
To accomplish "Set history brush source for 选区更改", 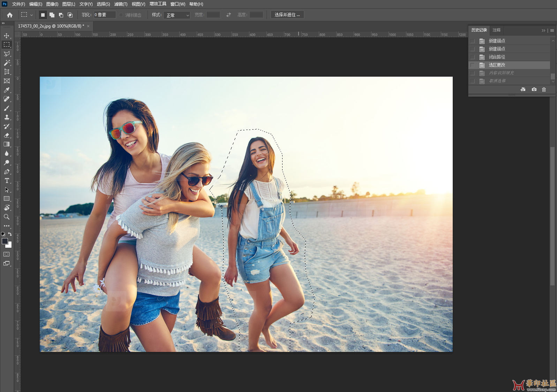I will pyautogui.click(x=473, y=65).
